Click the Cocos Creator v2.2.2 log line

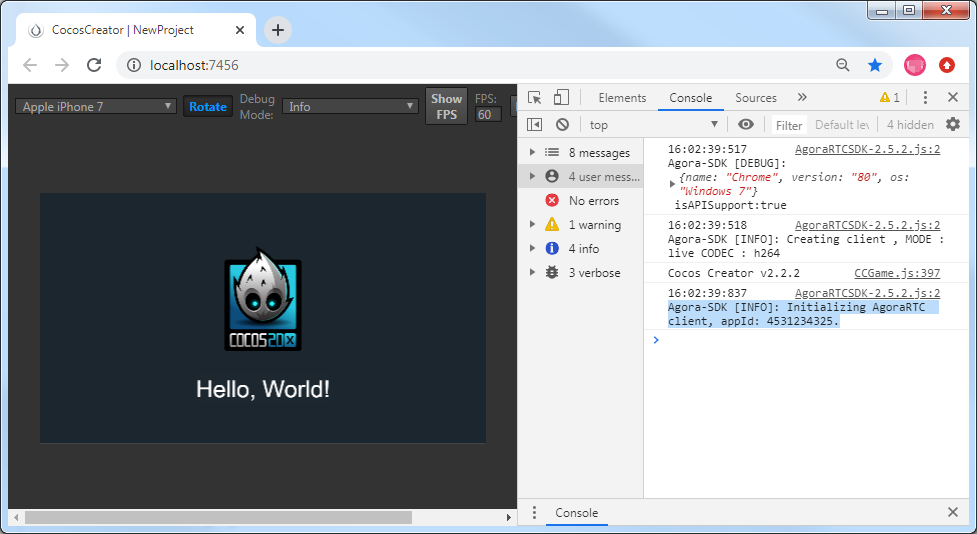coord(733,273)
